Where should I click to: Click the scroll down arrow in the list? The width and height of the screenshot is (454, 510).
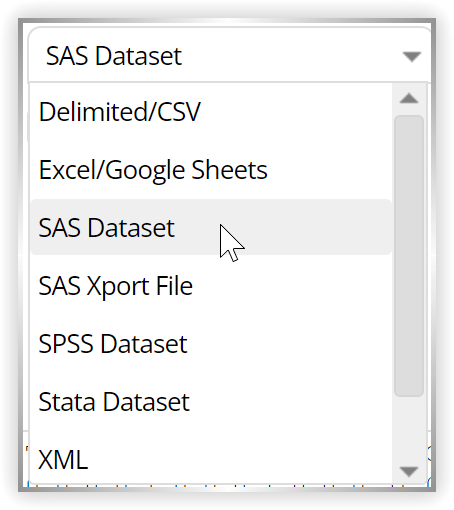point(409,471)
